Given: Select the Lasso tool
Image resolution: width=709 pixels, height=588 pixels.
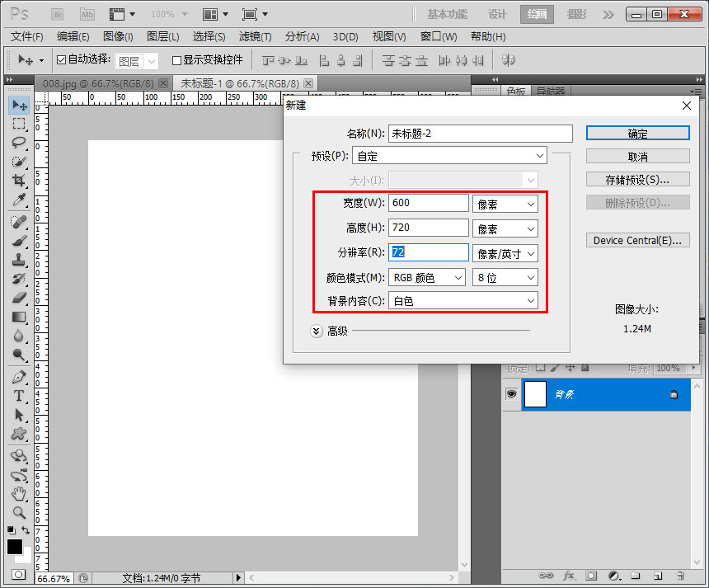Looking at the screenshot, I should coord(19,143).
